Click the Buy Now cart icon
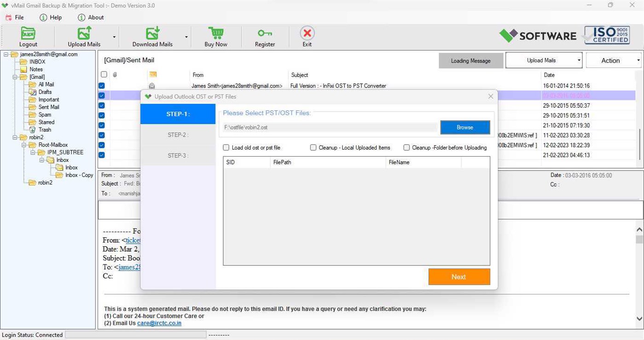The height and width of the screenshot is (340, 644). [x=216, y=33]
